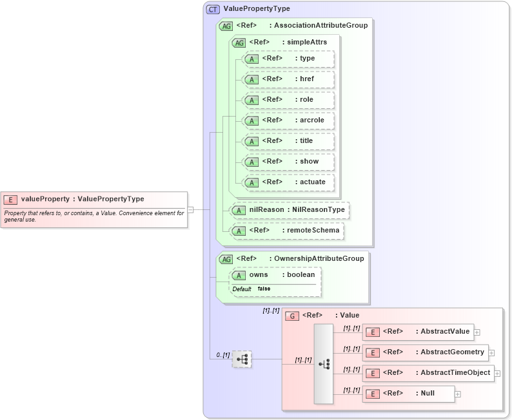Click the CT icon beside ValuePropertyType
Screen dimensions: 512x420
tap(213, 10)
